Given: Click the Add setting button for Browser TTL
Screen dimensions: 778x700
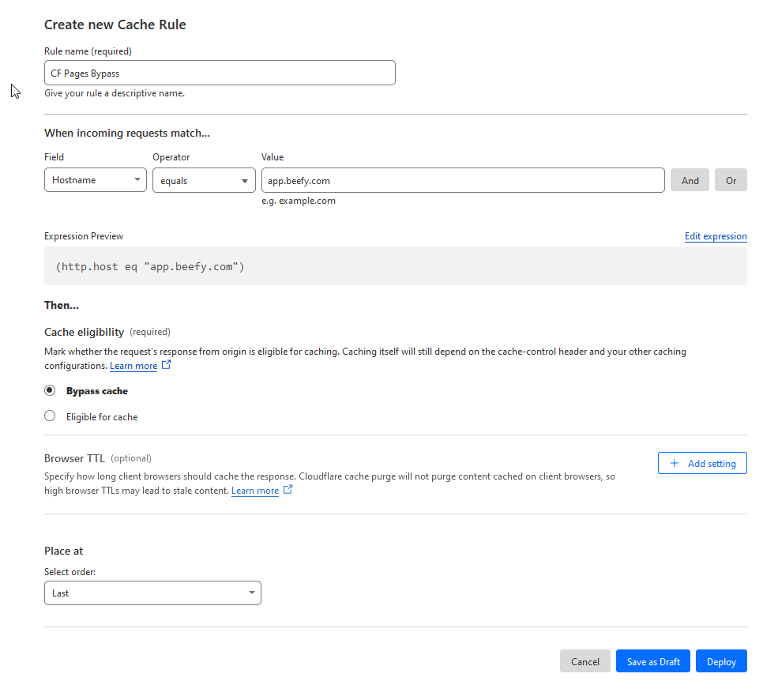Looking at the screenshot, I should (702, 463).
